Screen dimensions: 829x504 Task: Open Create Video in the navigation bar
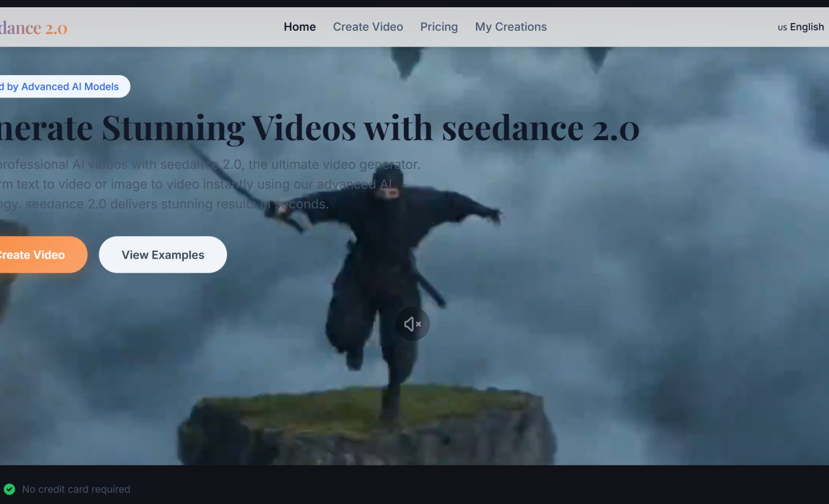tap(368, 27)
